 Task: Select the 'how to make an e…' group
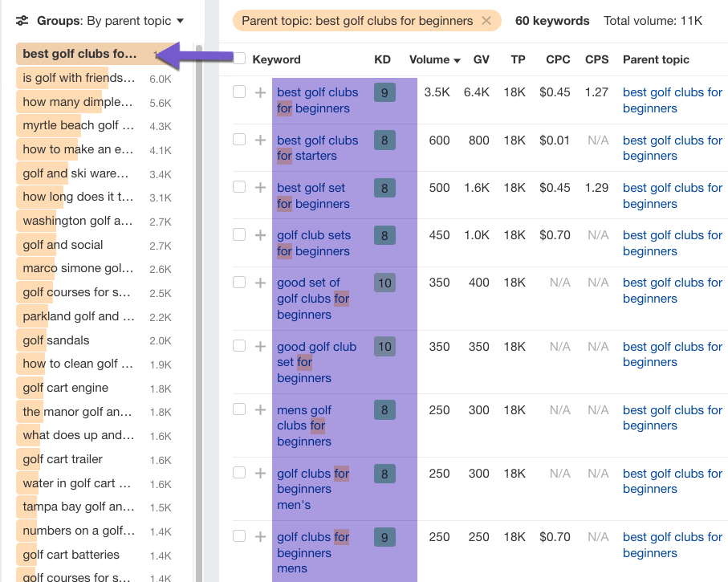coord(96,149)
